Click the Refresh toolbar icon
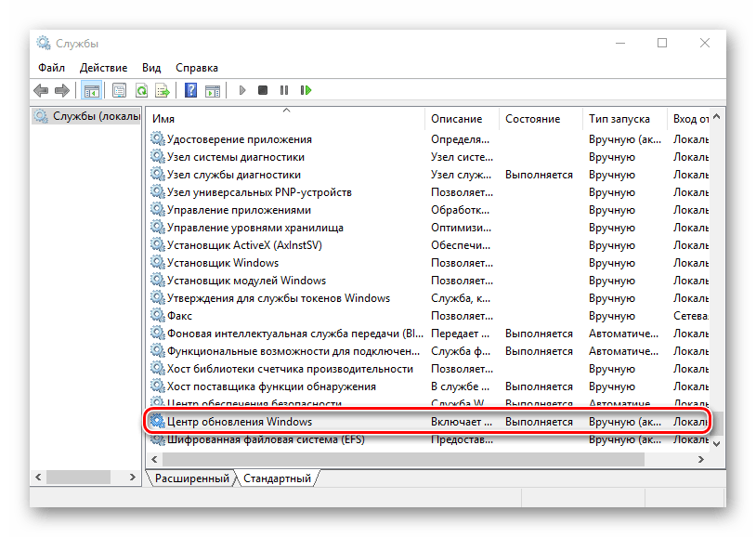This screenshot has width=756, height=537. coord(141,90)
